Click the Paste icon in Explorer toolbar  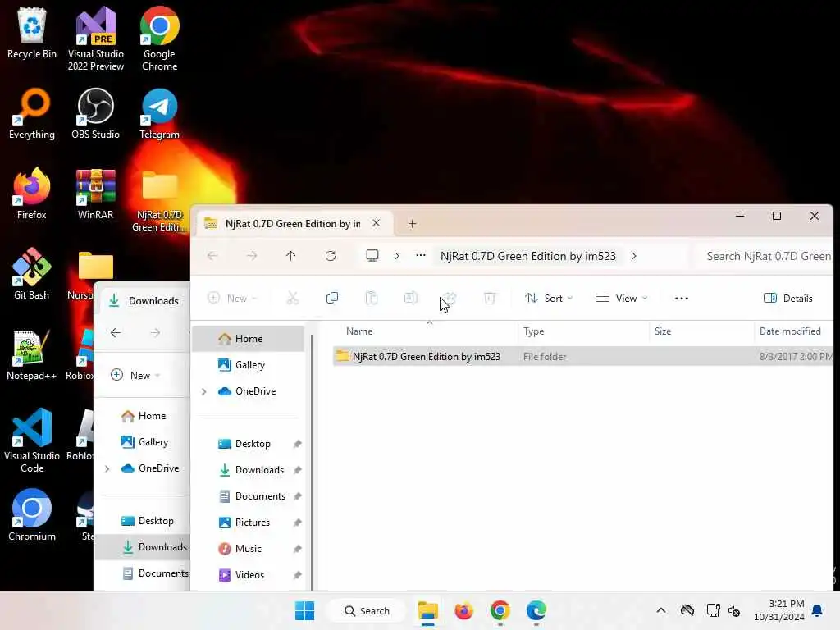tap(372, 298)
